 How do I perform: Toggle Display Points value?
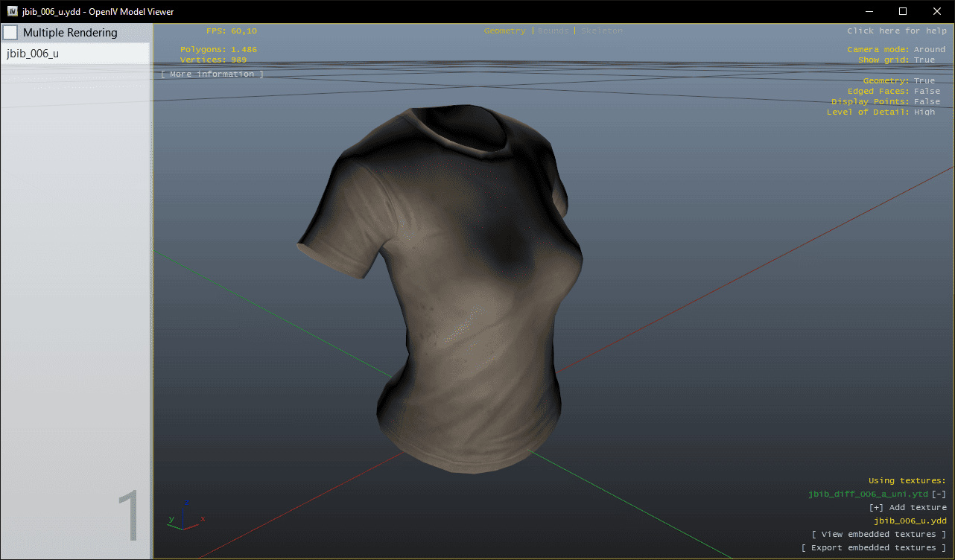pos(927,101)
